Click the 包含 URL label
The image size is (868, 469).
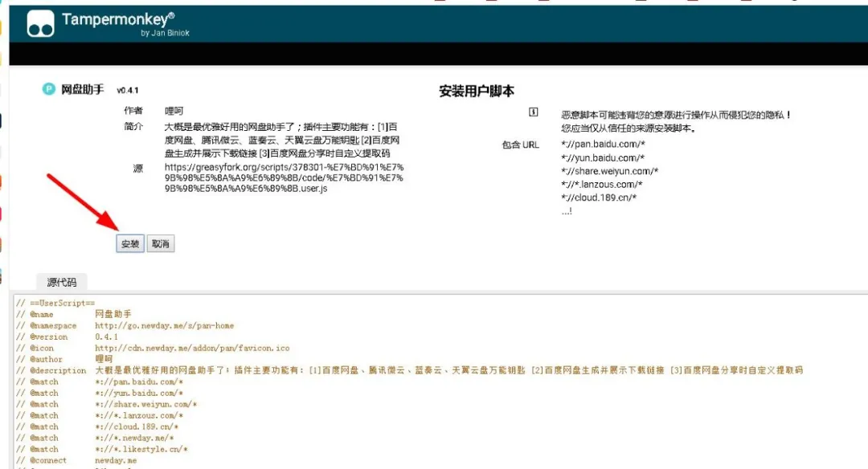pos(520,145)
